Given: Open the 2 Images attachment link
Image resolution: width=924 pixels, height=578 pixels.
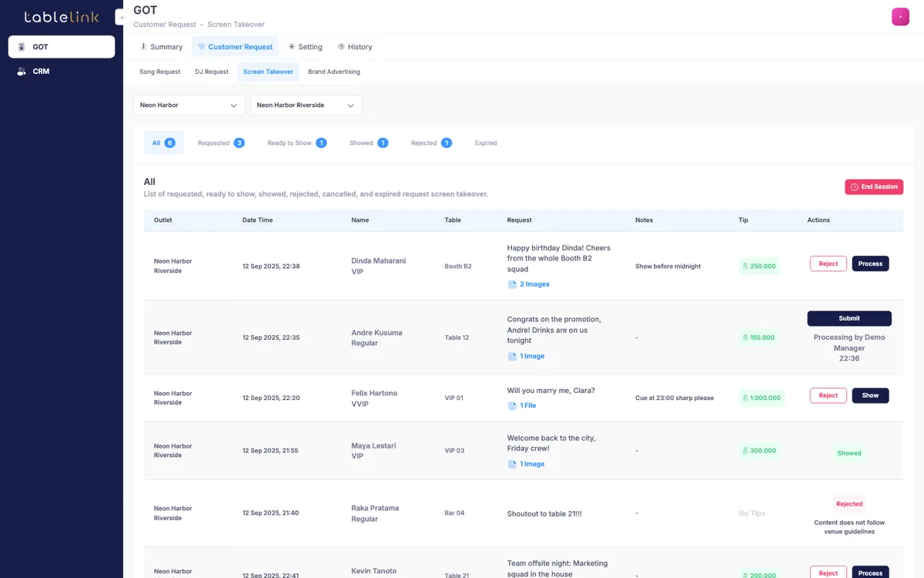Looking at the screenshot, I should pyautogui.click(x=534, y=284).
